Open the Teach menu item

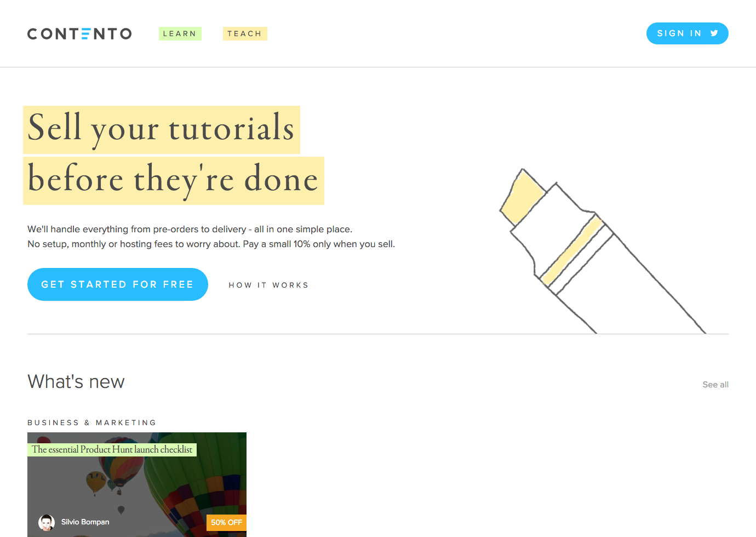[245, 33]
